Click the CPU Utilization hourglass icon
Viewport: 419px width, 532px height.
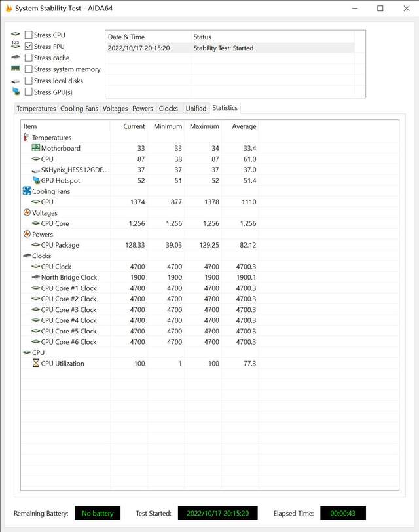35,363
